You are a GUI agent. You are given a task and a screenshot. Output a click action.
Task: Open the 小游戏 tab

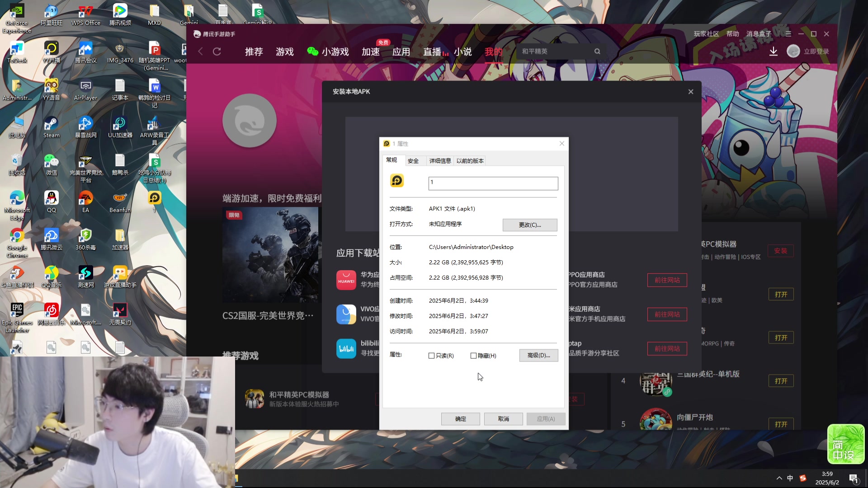[x=328, y=52]
